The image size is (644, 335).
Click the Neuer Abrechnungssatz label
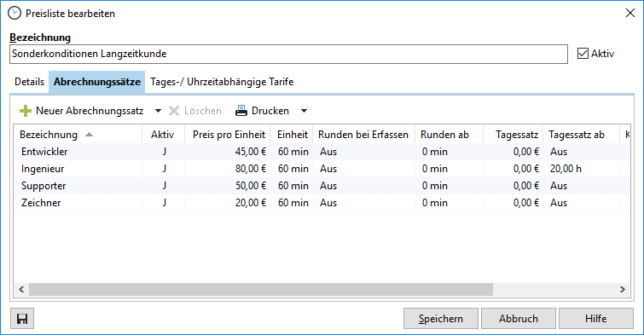(x=90, y=111)
